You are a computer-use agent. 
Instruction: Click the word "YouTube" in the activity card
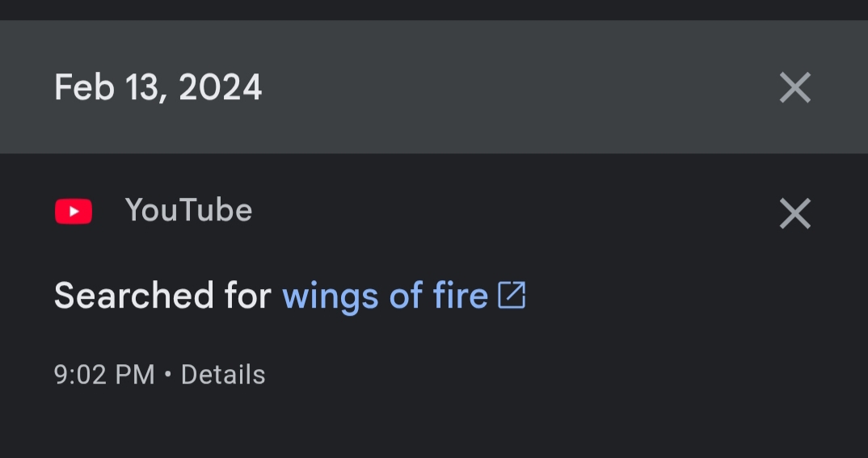point(188,211)
